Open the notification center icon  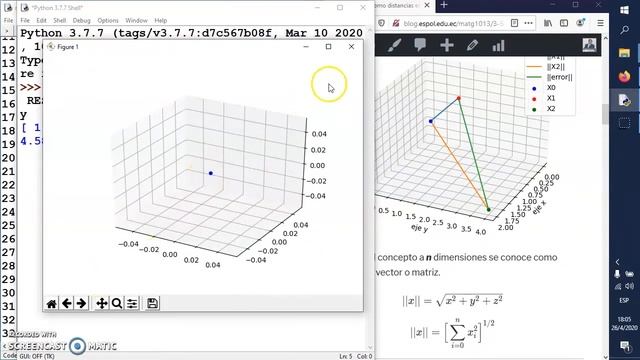(x=624, y=347)
